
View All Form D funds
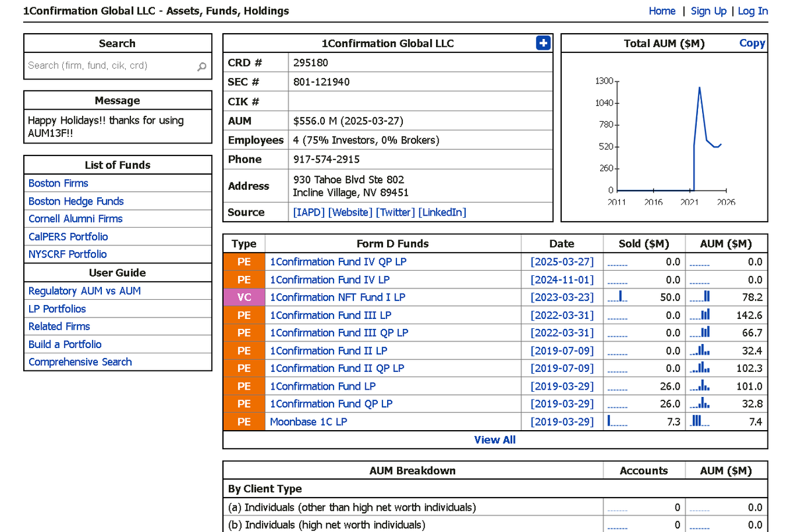click(495, 440)
